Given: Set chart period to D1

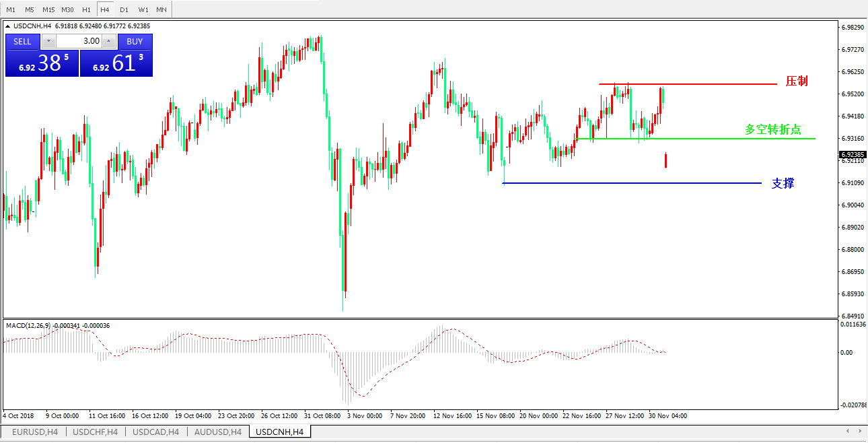Looking at the screenshot, I should (124, 9).
